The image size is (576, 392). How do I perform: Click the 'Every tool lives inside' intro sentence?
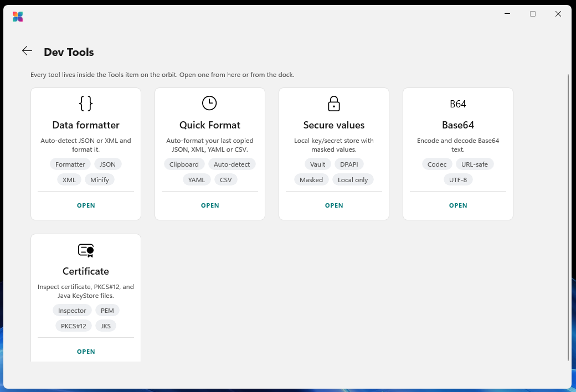162,75
